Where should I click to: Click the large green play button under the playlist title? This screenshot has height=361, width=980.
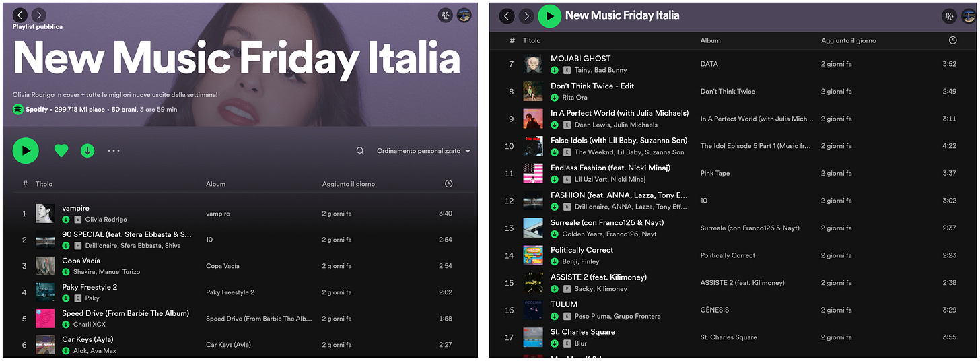click(x=26, y=151)
